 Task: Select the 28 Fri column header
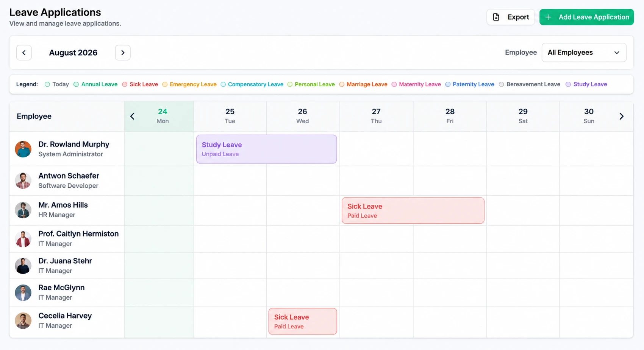pos(450,116)
